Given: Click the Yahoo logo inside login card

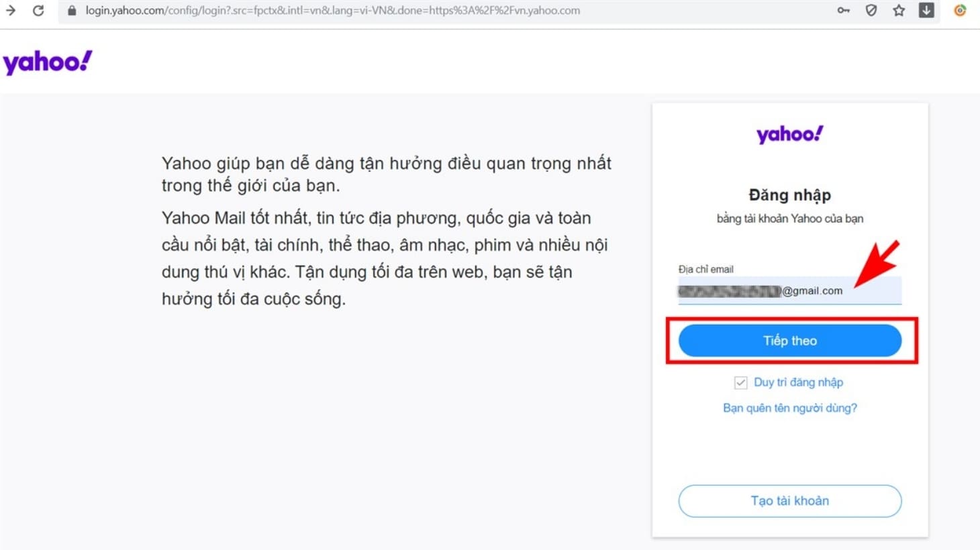Looking at the screenshot, I should pyautogui.click(x=790, y=134).
